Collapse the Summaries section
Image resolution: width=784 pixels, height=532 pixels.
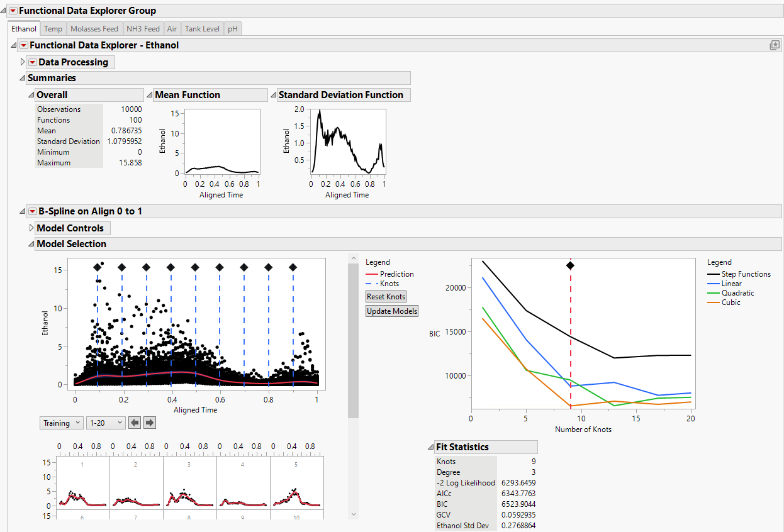pyautogui.click(x=21, y=77)
